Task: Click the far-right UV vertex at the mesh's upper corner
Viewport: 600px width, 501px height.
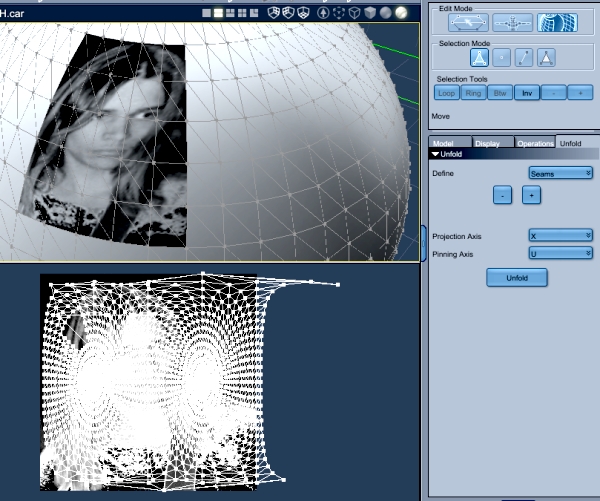Action: [338, 285]
